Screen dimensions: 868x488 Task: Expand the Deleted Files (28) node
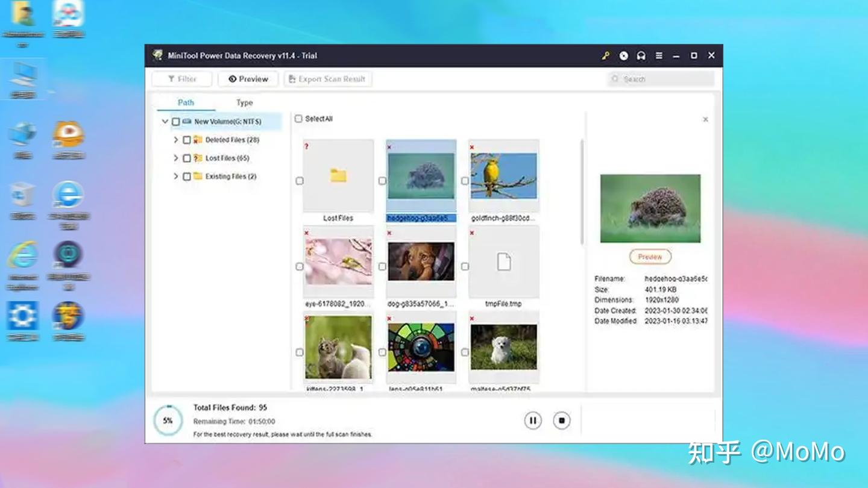(176, 140)
